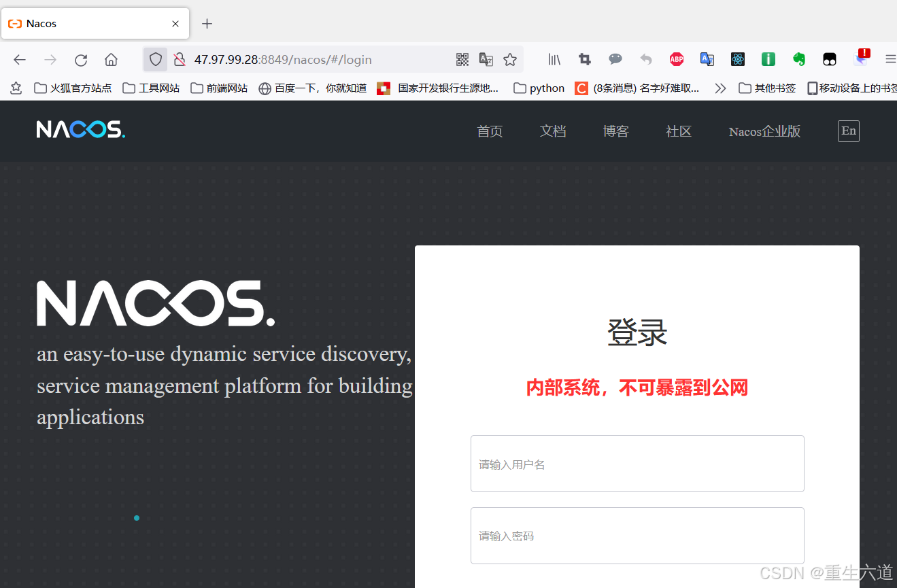
Task: Click the forward navigation arrow
Action: point(50,60)
